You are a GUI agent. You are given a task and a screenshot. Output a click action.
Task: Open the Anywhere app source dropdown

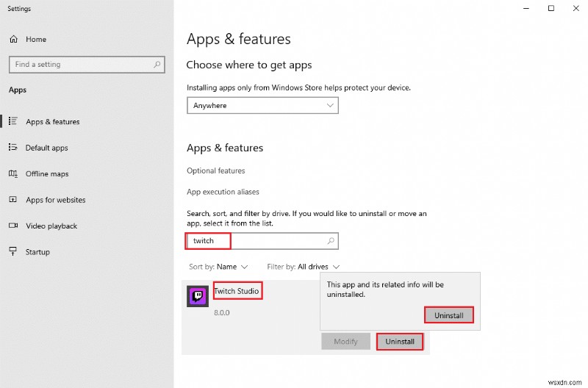pyautogui.click(x=262, y=106)
